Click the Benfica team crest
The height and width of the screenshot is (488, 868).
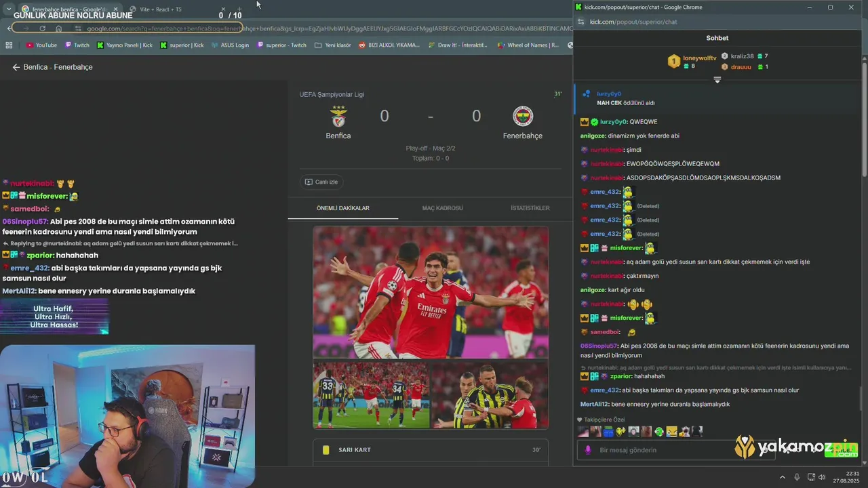(338, 117)
